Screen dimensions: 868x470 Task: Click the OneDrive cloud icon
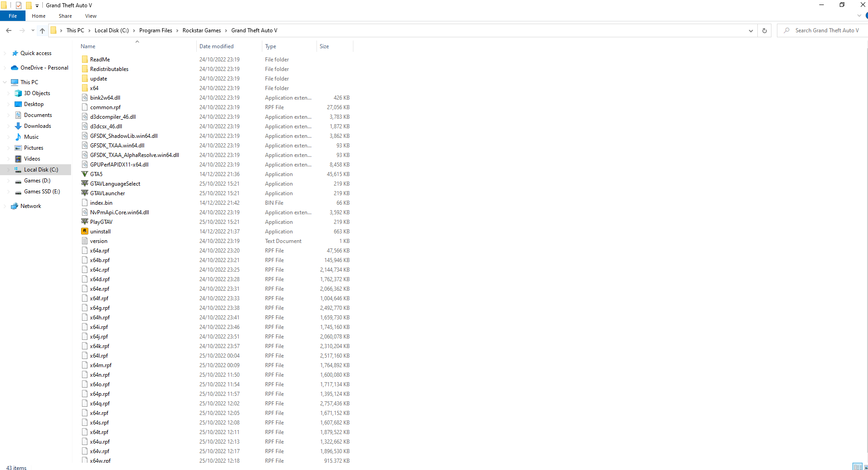tap(15, 68)
